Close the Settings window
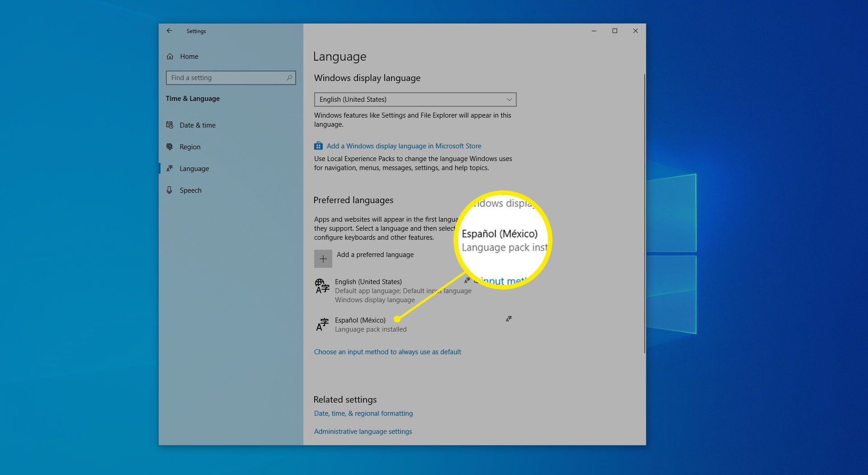 click(x=636, y=31)
